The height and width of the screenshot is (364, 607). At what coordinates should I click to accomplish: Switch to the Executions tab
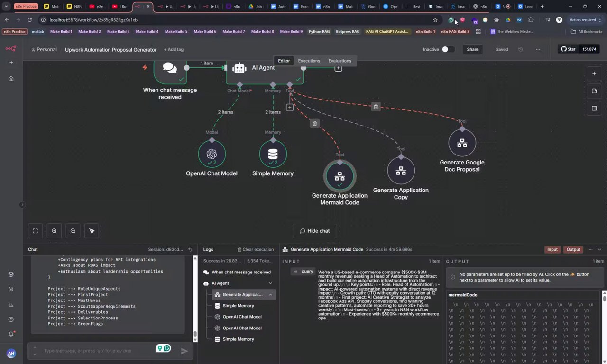pos(309,61)
